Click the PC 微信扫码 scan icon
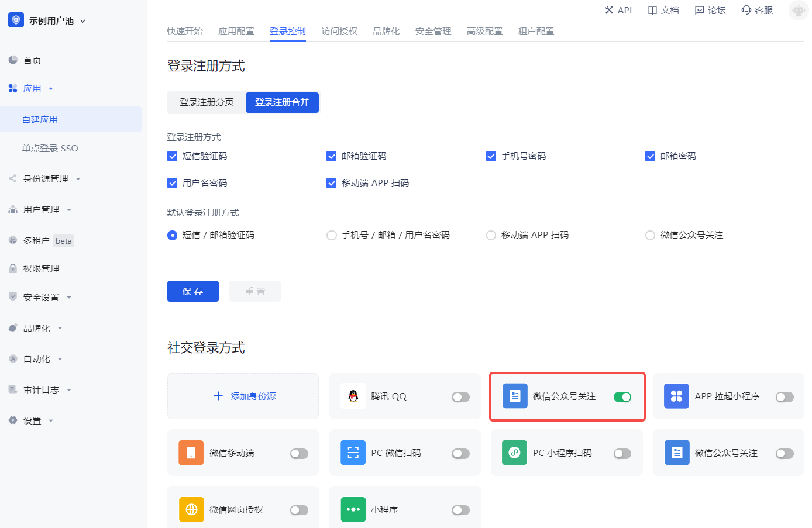Viewport: 812px width, 528px height. (x=353, y=453)
